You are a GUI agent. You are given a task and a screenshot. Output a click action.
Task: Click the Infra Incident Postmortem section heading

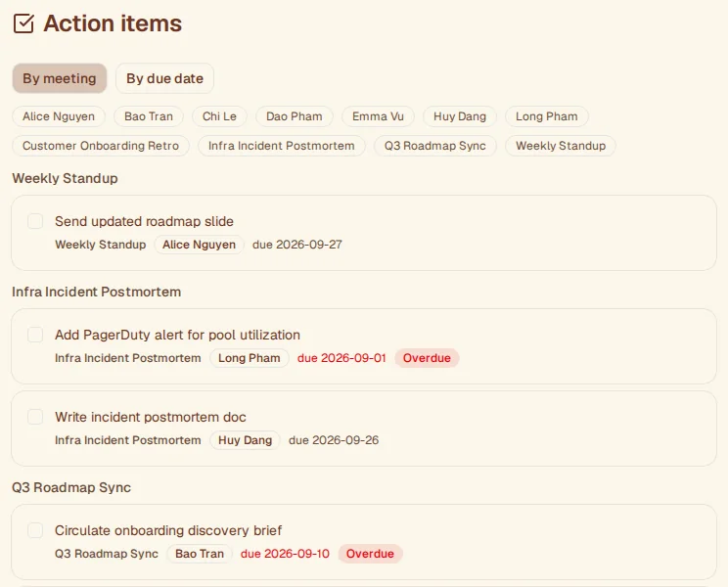(97, 292)
